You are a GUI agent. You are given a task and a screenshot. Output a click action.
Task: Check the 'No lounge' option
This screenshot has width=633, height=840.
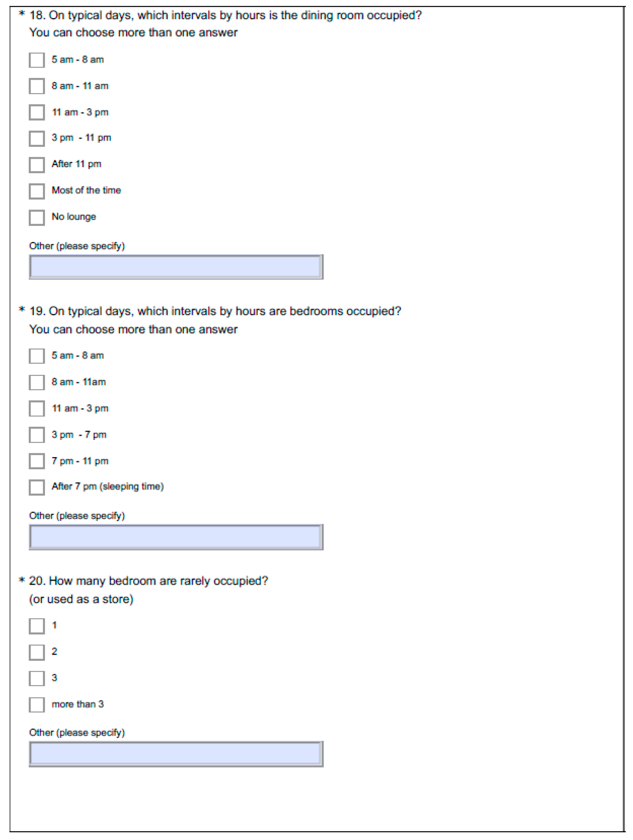click(x=37, y=218)
